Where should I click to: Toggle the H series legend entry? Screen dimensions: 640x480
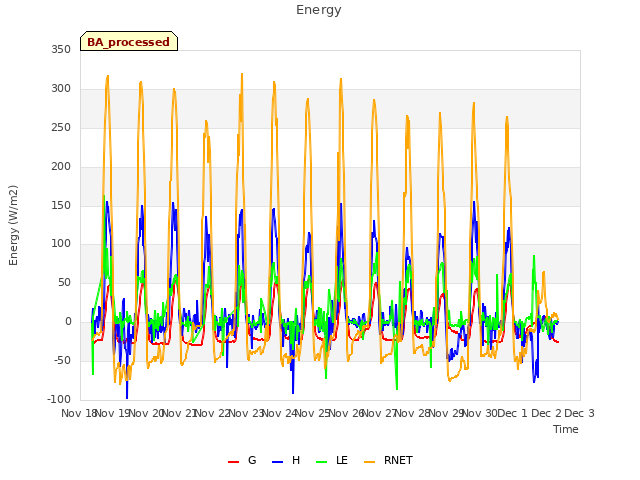tap(286, 460)
